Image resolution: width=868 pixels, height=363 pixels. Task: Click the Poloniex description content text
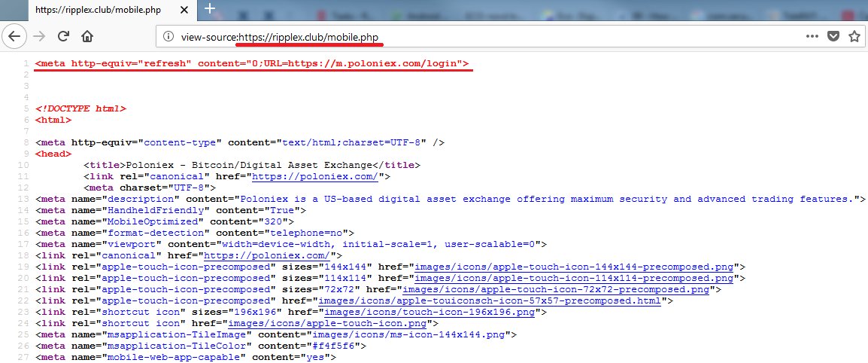(546, 199)
